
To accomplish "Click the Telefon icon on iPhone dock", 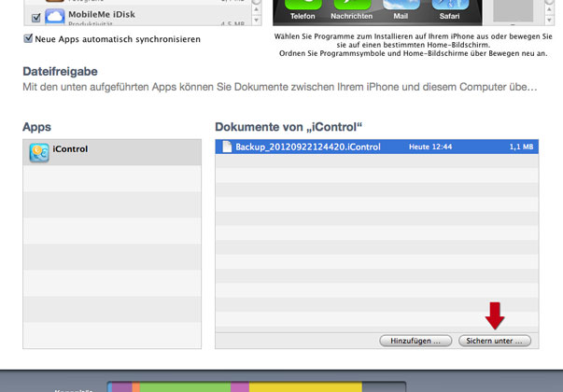I will pyautogui.click(x=303, y=5).
